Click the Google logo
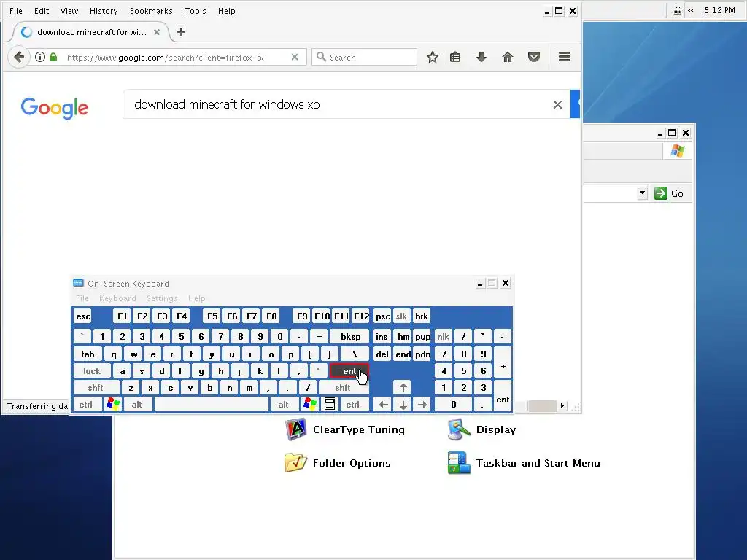This screenshot has width=747, height=560. (54, 108)
